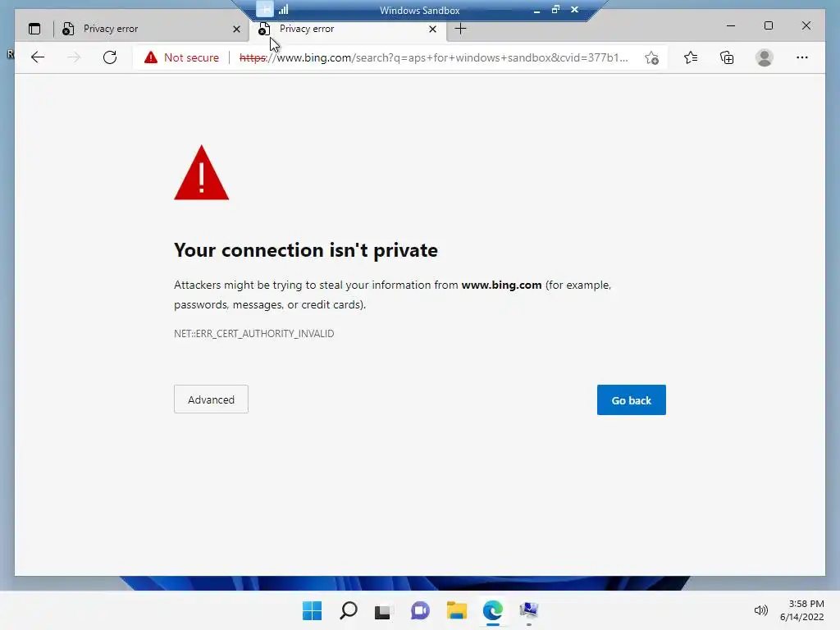Click the Windows Sandbox pin icon
Screen dimensions: 840x630
click(x=265, y=9)
